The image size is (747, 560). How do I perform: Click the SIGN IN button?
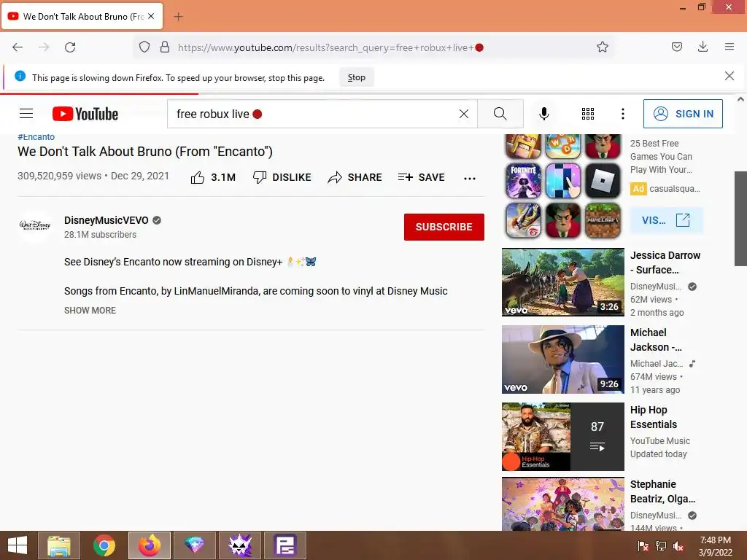tap(683, 114)
